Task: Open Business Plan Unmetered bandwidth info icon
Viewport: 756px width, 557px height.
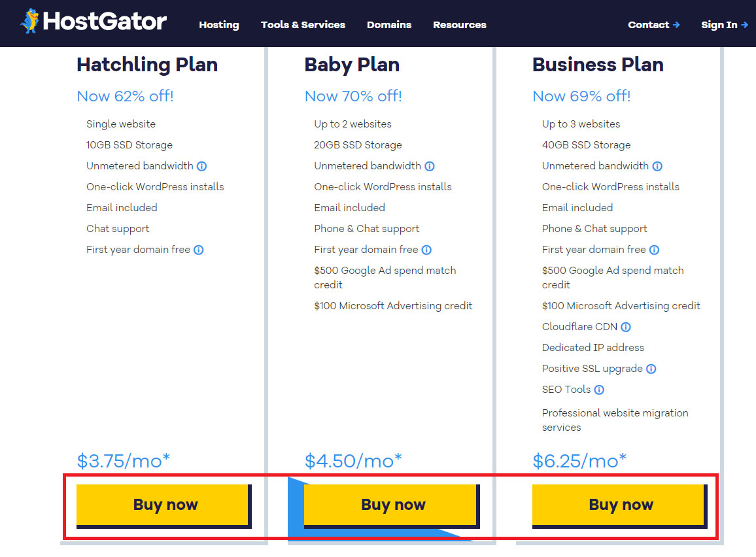Action: click(x=657, y=166)
